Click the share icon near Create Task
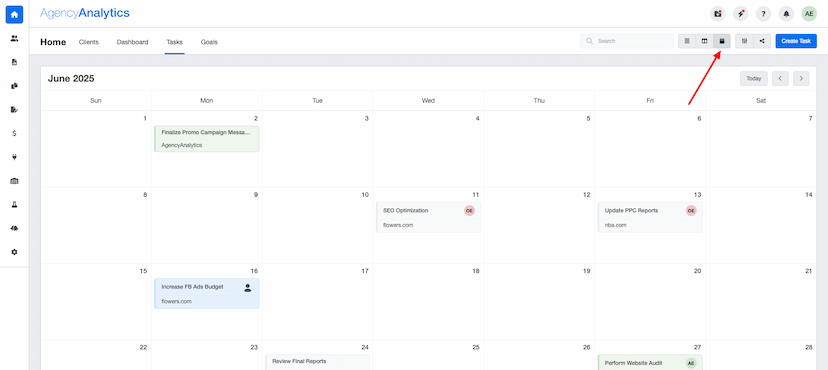The width and height of the screenshot is (828, 370). point(762,41)
